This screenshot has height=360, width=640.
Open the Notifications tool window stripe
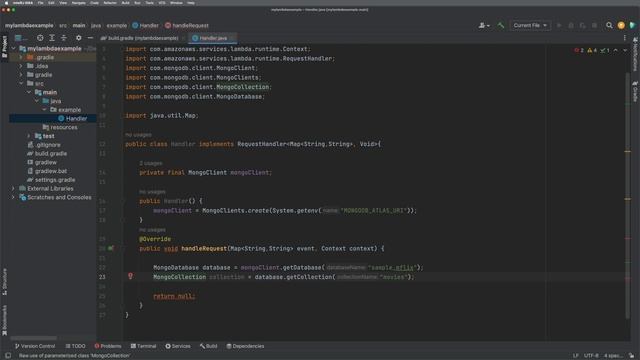635,54
